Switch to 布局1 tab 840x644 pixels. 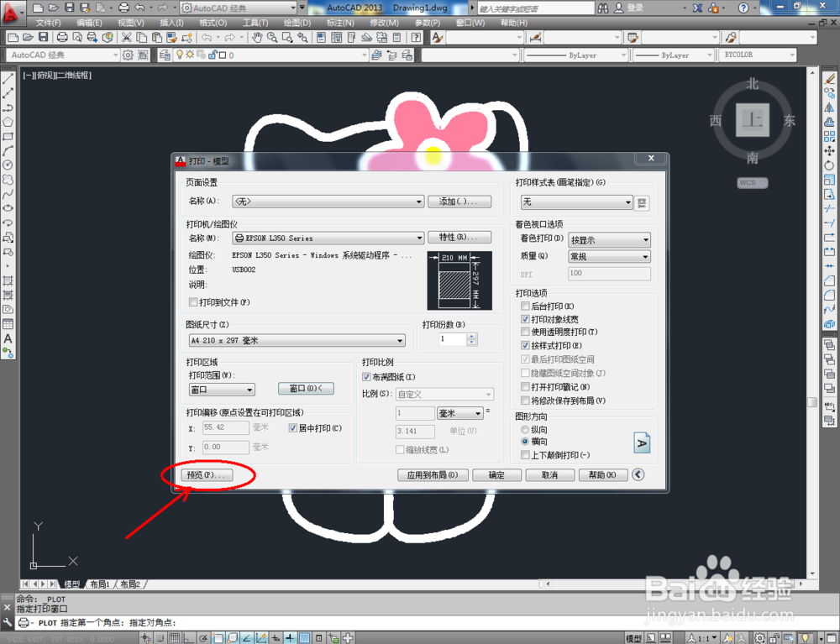(99, 584)
